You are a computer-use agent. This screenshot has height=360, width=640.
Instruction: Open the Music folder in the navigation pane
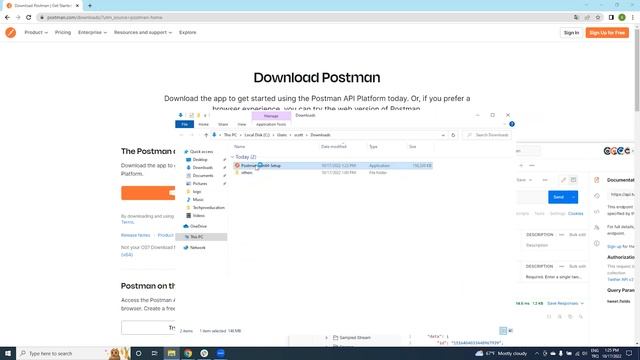point(198,200)
